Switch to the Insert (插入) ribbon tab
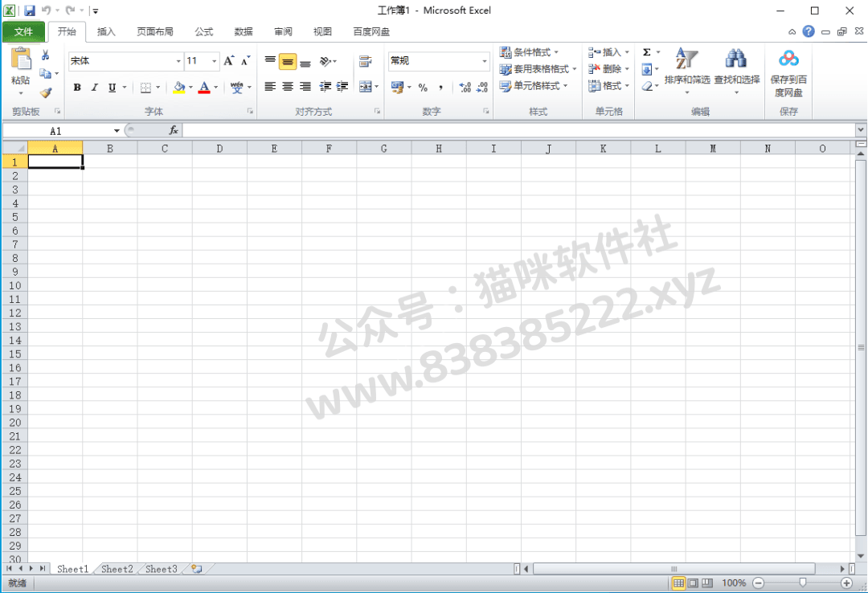Image resolution: width=868 pixels, height=593 pixels. (x=106, y=31)
